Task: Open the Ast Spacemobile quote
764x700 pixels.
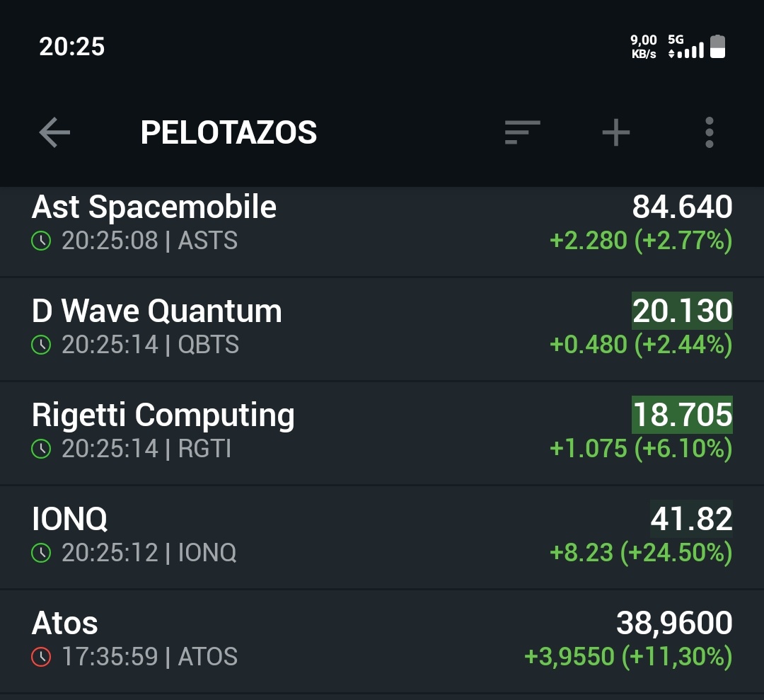Action: pos(154,207)
